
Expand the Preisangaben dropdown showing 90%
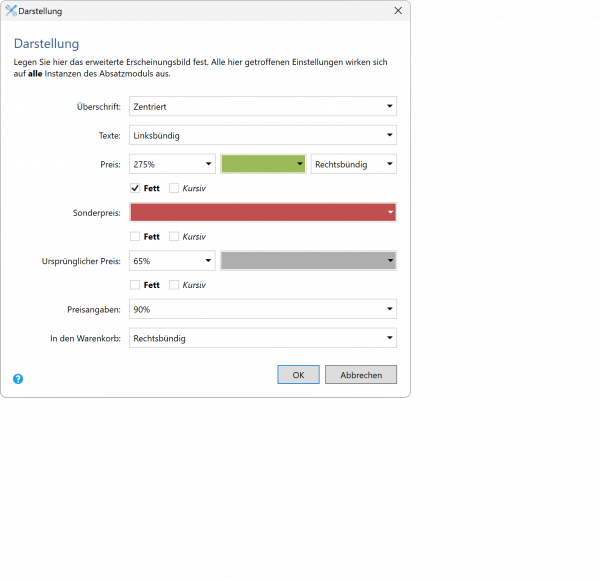[262, 310]
